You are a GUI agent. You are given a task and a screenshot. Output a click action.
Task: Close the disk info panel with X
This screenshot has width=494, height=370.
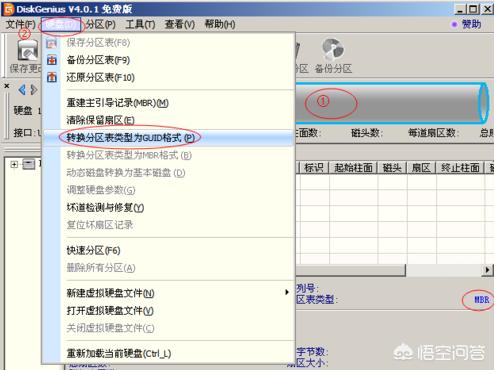(x=7, y=86)
